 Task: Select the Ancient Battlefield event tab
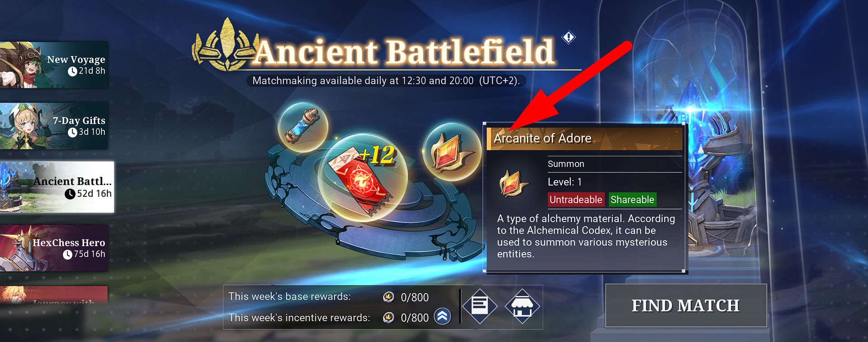(57, 187)
